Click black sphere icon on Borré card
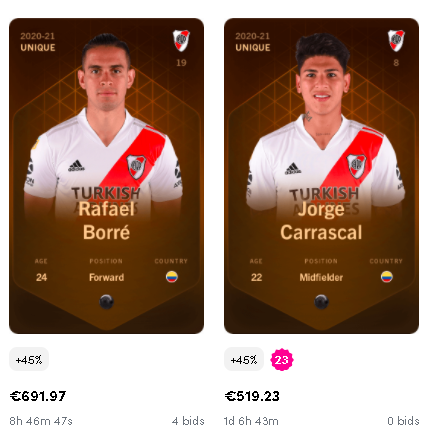This screenshot has width=426, height=433. point(107,302)
